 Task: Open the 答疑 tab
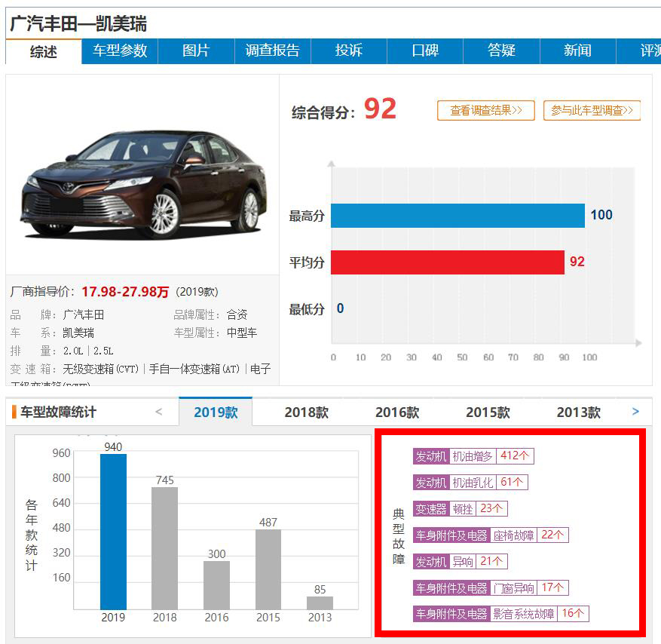[501, 51]
